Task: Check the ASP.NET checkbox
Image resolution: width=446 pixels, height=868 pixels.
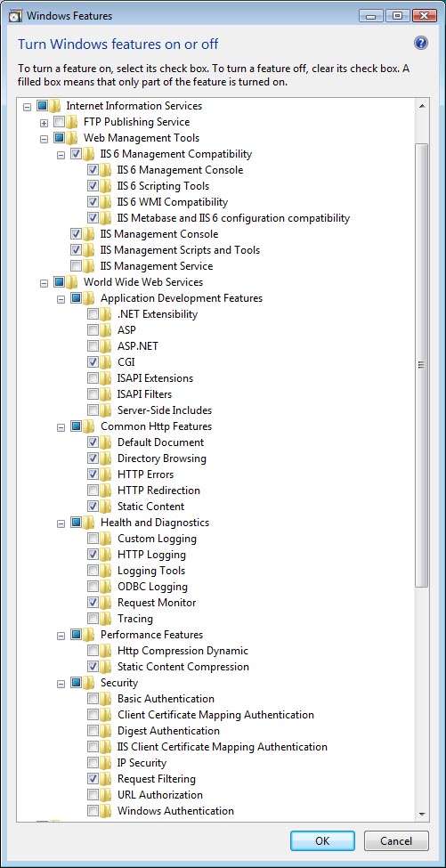Action: pos(93,346)
